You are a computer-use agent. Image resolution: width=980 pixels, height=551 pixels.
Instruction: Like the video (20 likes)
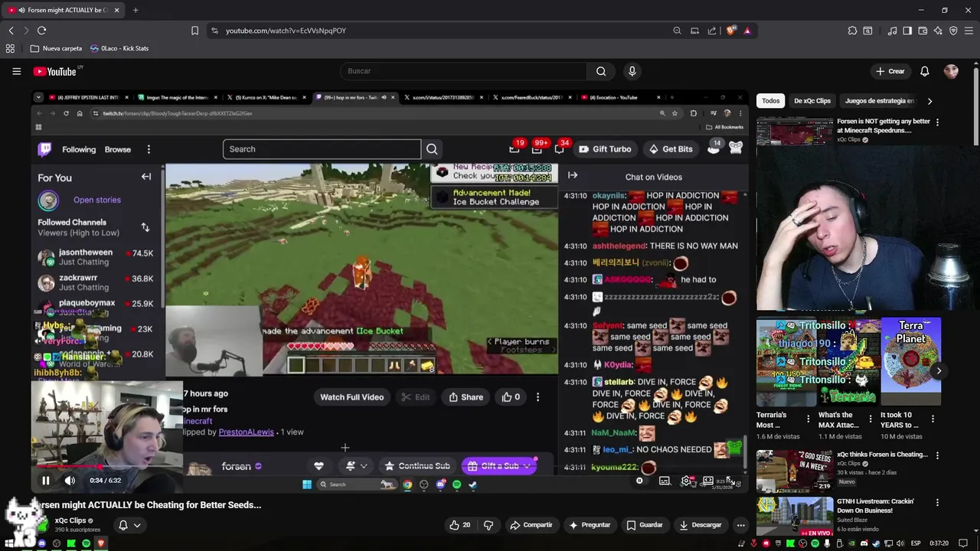460,525
